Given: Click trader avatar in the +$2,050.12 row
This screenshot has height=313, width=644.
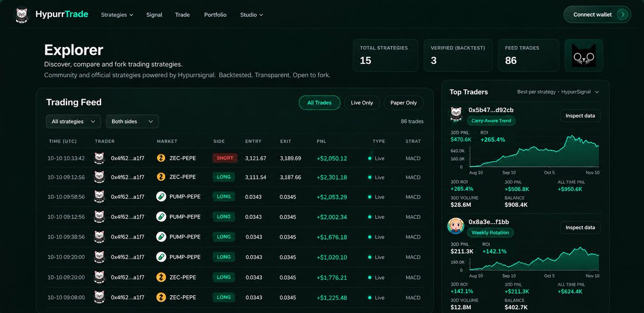Looking at the screenshot, I should [x=99, y=158].
